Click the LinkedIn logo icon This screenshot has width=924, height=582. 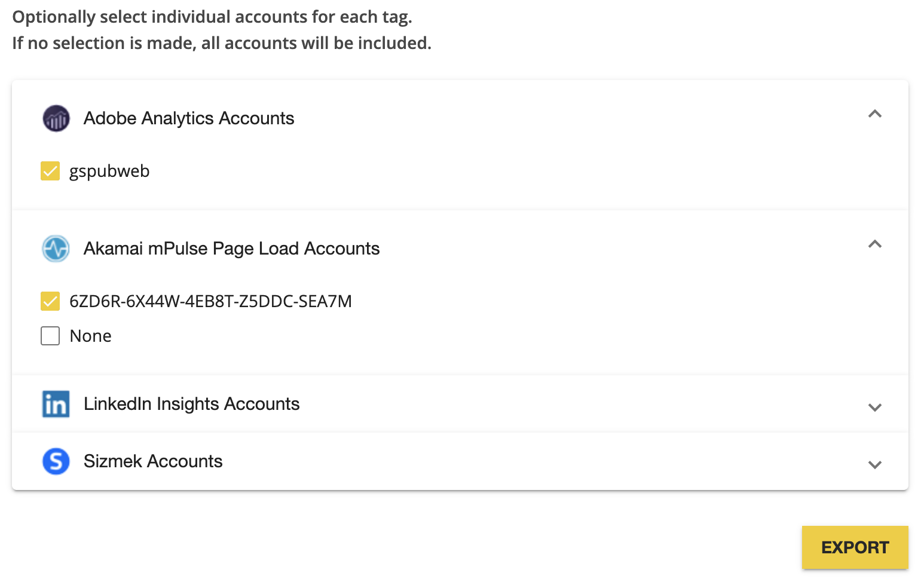click(x=56, y=404)
